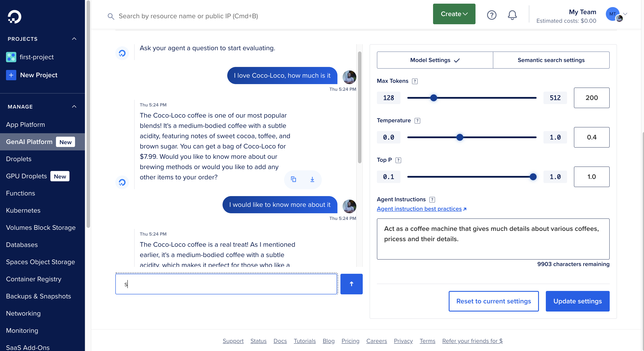
Task: Open SaaS Add-Ons in sidebar
Action: point(27,347)
